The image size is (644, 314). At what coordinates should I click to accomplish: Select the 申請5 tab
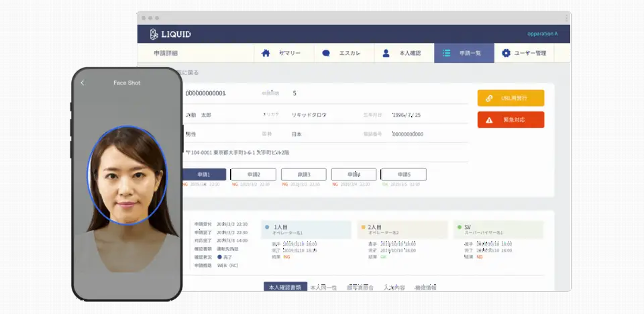(x=404, y=174)
